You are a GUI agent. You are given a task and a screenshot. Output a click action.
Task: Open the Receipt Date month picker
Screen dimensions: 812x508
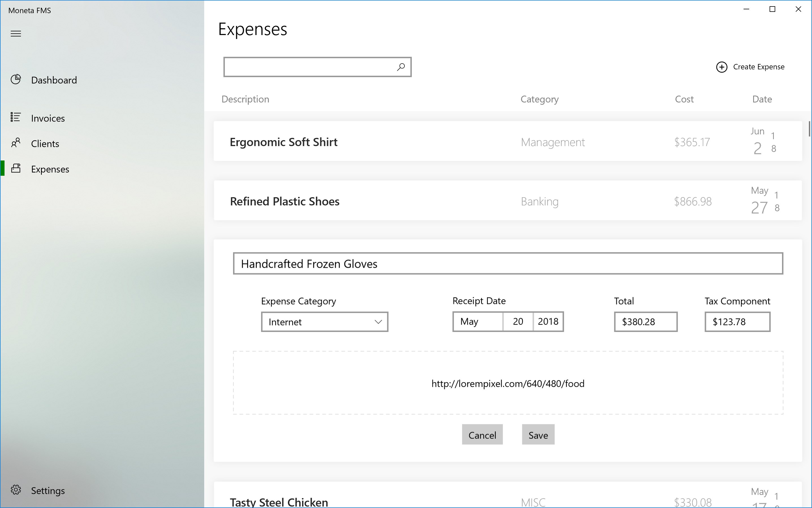point(477,322)
